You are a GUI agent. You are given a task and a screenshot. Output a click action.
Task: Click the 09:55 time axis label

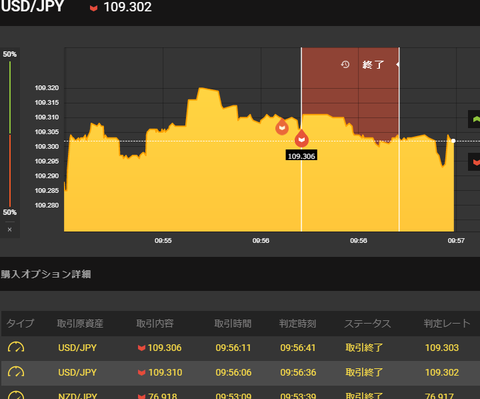pos(163,240)
